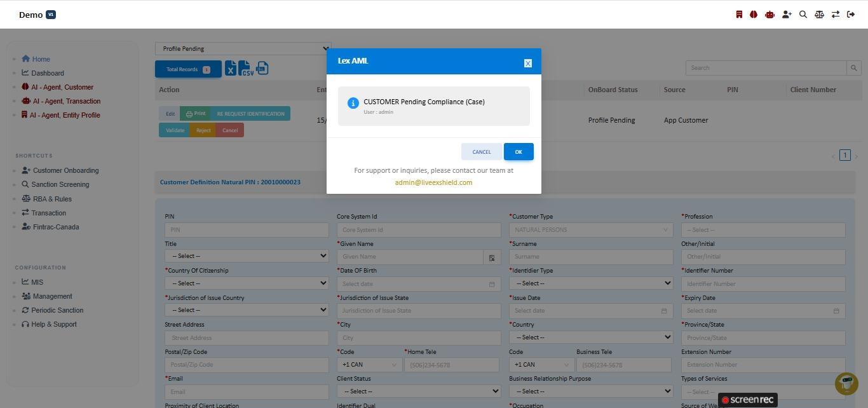Click the Total Records button
868x408 pixels.
point(188,69)
